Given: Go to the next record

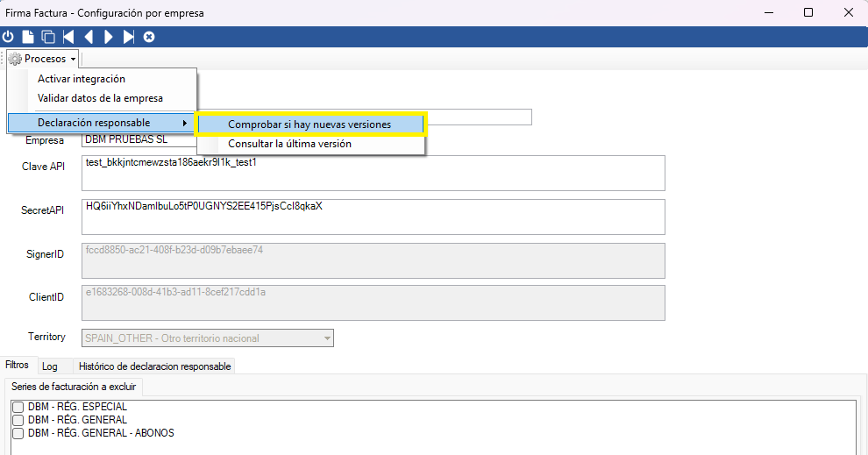Looking at the screenshot, I should (109, 37).
